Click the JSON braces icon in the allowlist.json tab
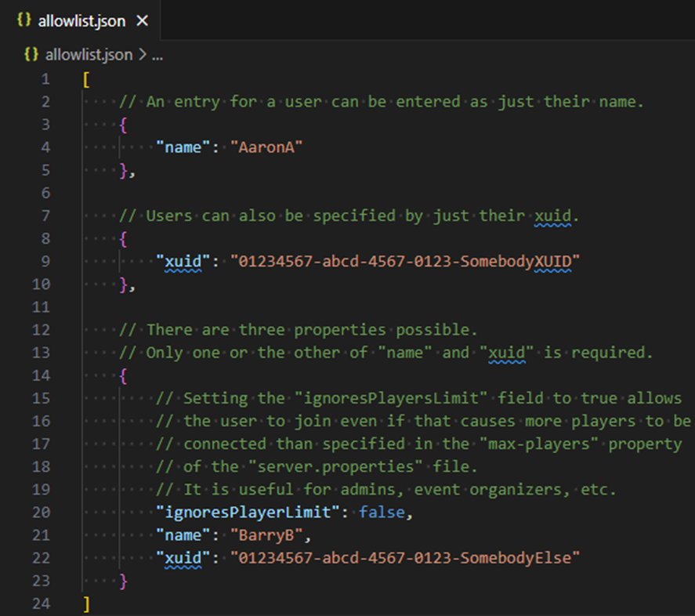Screen dimensions: 695x616 pos(25,21)
